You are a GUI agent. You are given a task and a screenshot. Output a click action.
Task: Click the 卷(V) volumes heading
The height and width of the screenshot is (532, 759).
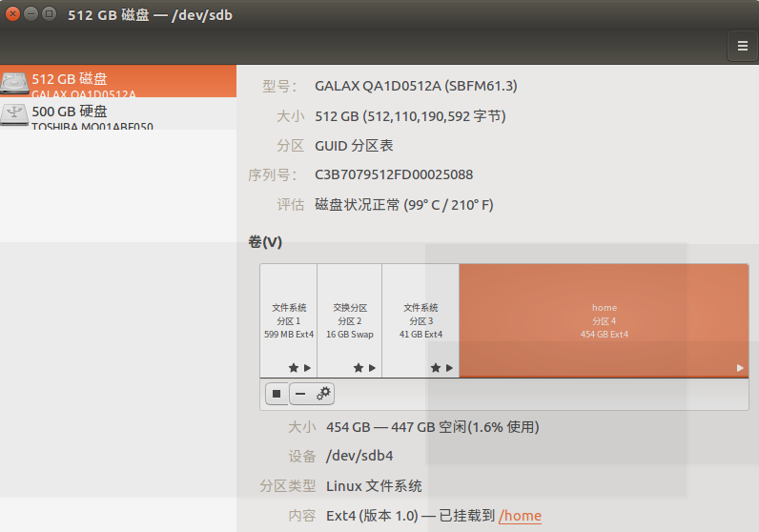coord(265,242)
